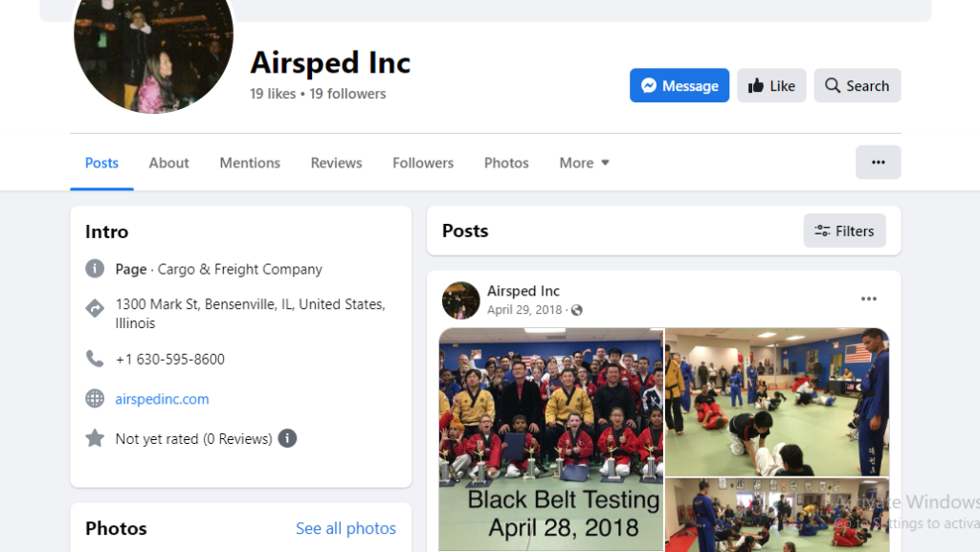Screen dimensions: 980x552
Task: Open the post Filters button
Action: [x=844, y=232]
